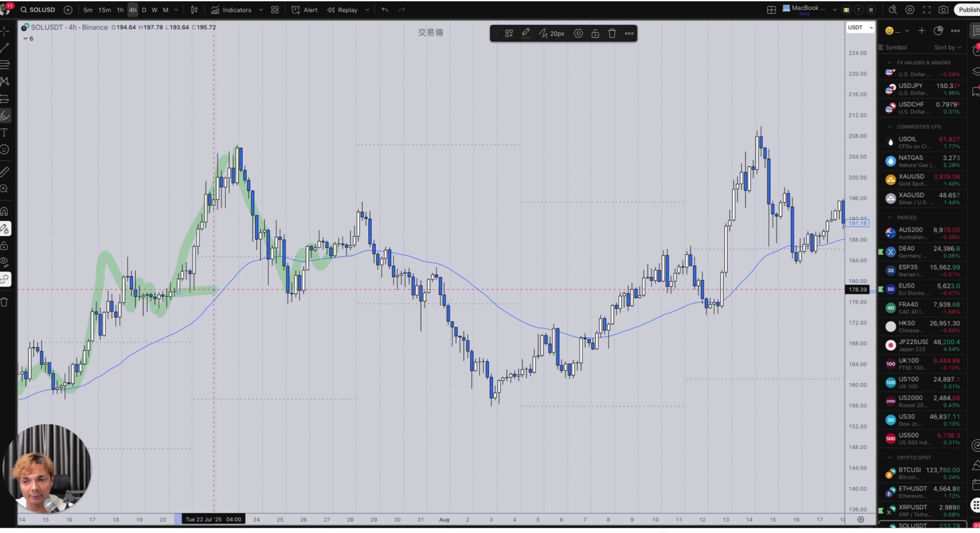Change brush color via pencil swatch

pyautogui.click(x=525, y=34)
